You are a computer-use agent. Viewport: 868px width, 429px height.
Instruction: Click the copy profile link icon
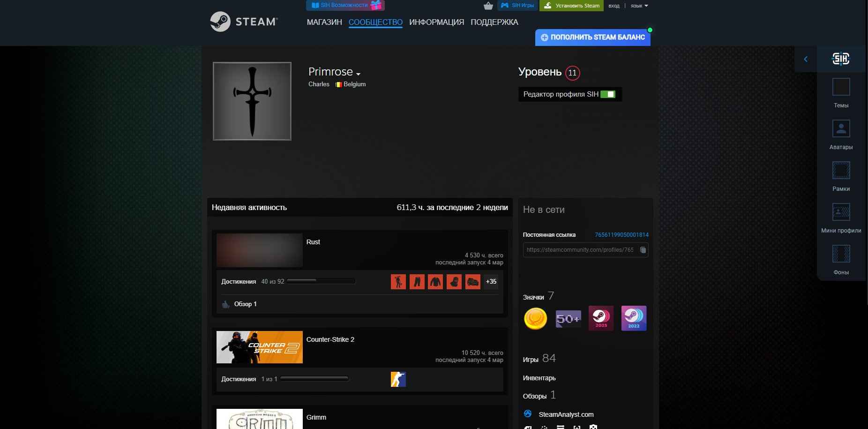pos(643,250)
